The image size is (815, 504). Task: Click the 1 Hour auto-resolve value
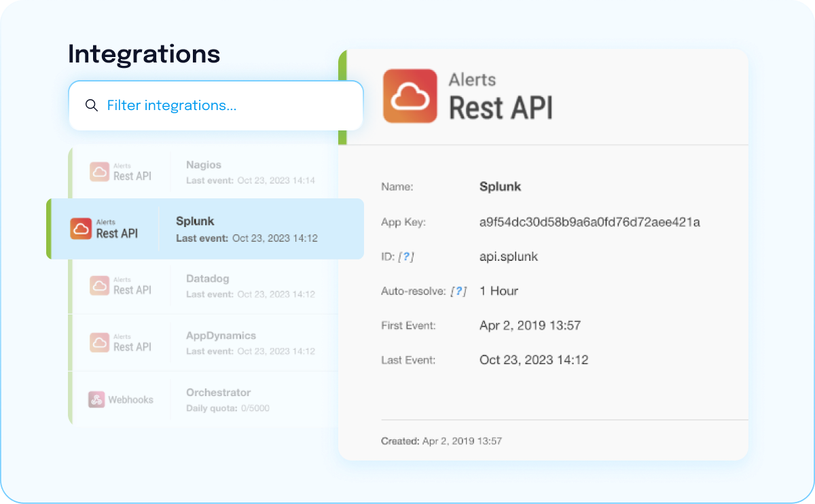click(499, 291)
